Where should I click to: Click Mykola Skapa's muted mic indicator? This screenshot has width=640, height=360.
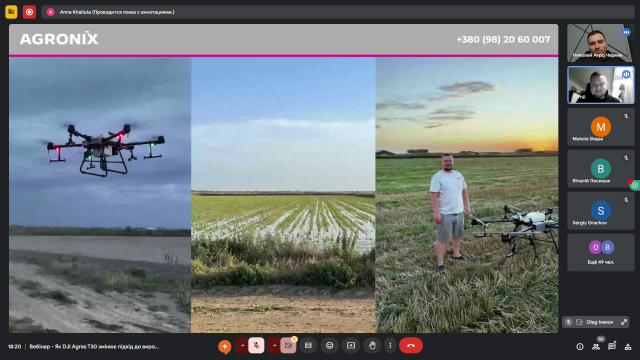click(626, 116)
